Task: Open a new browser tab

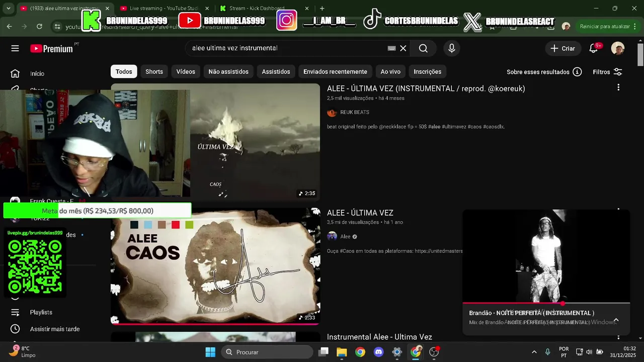Action: coord(322,8)
